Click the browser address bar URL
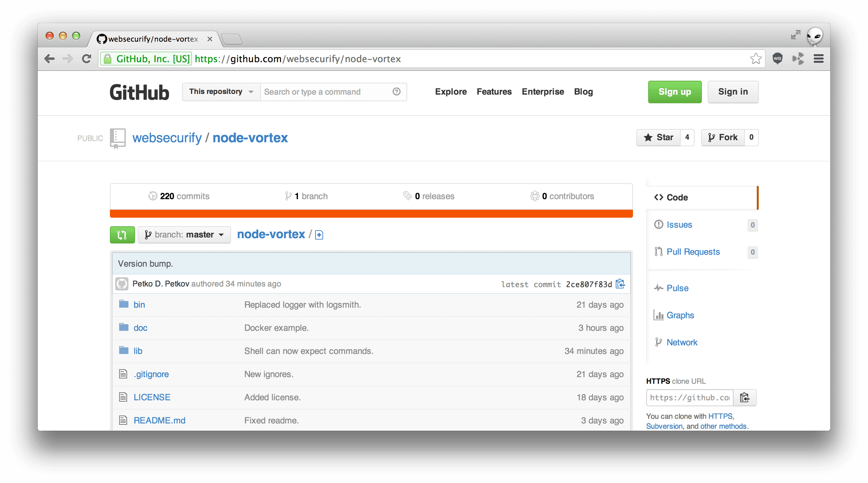 298,59
